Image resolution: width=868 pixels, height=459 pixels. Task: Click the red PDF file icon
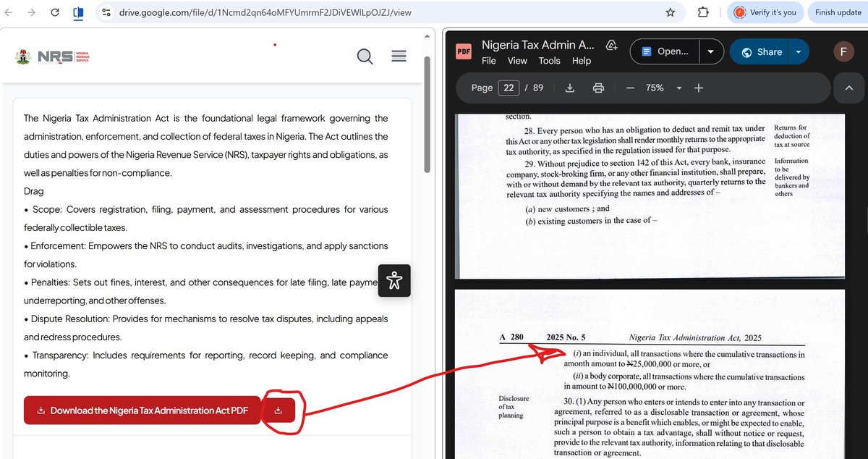[464, 52]
